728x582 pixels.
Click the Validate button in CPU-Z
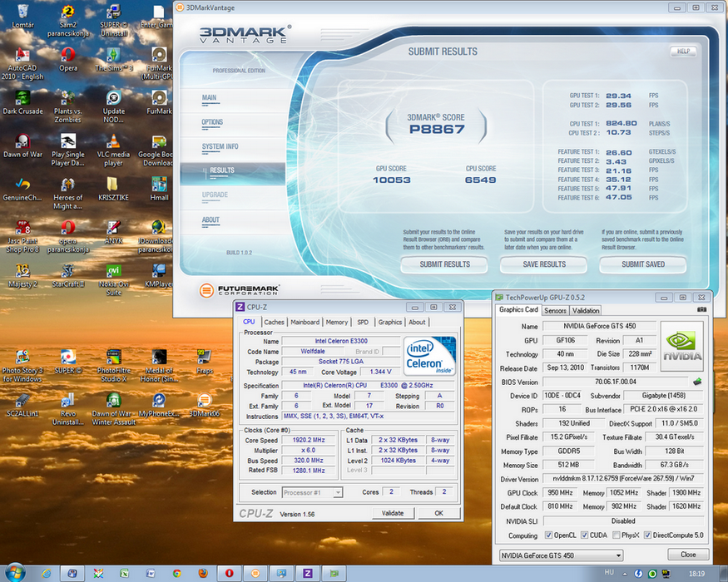tap(393, 513)
